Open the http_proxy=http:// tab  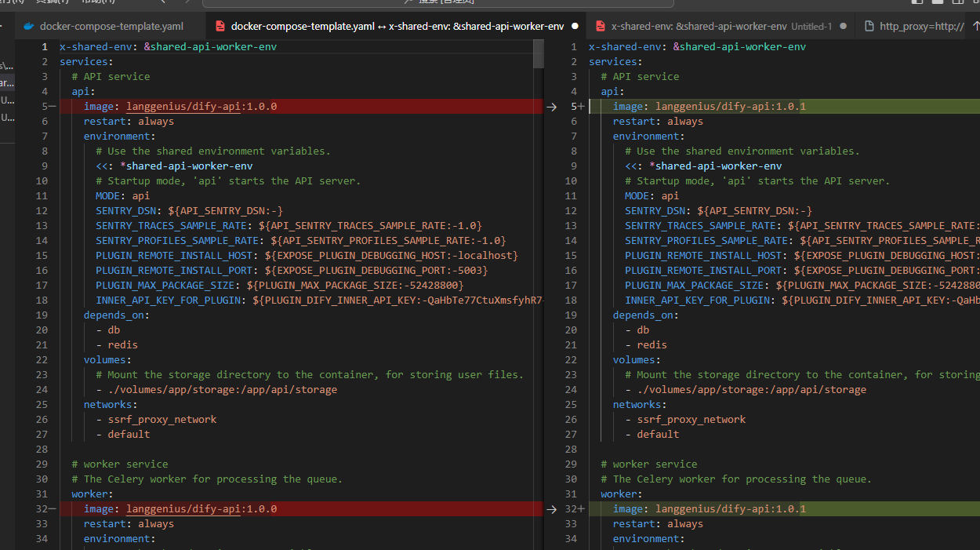tap(913, 26)
